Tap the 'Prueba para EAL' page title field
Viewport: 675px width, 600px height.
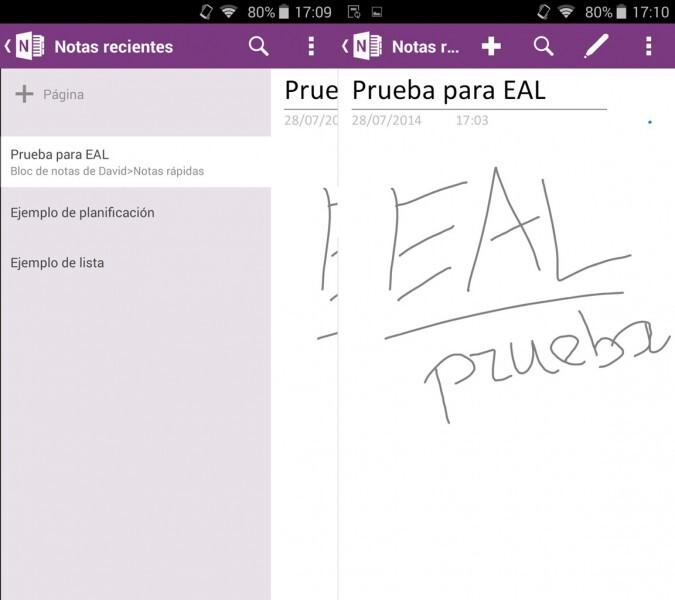tap(449, 91)
